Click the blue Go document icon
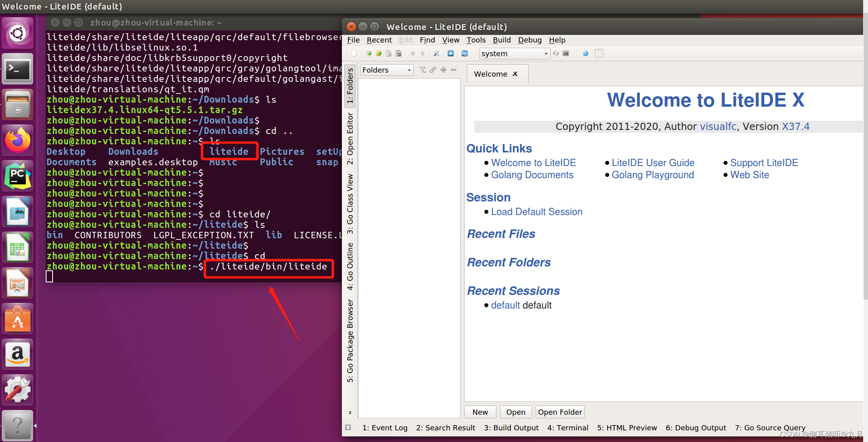This screenshot has height=442, width=868. click(x=465, y=53)
